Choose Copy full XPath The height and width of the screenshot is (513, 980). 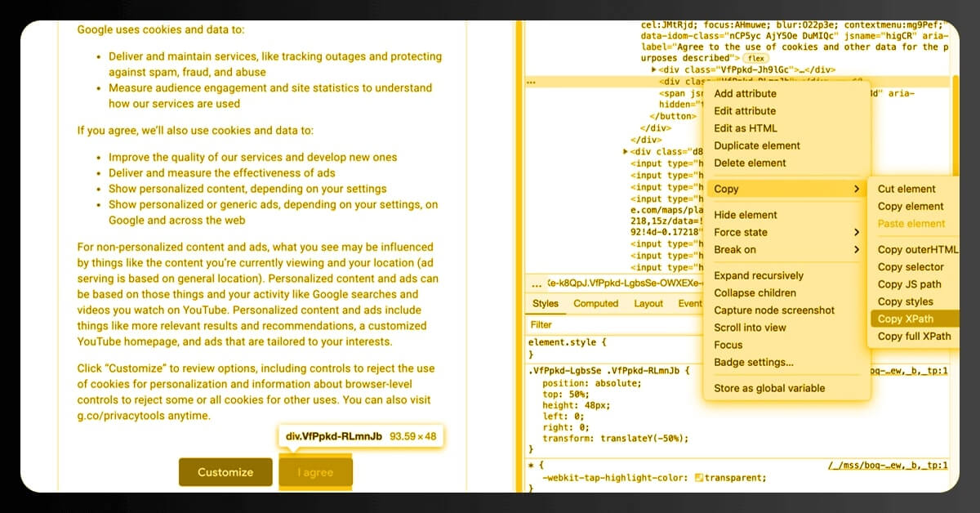coord(914,336)
